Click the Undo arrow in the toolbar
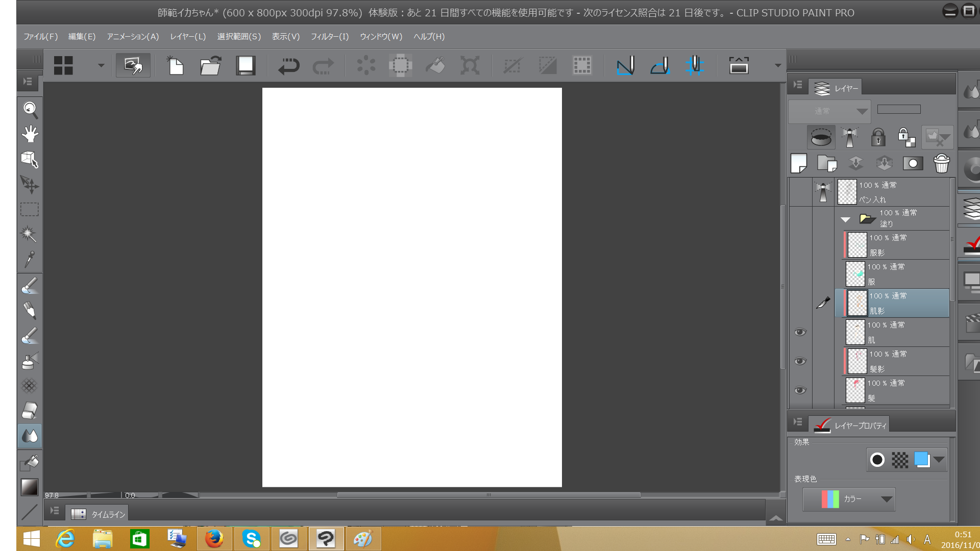 [288, 66]
